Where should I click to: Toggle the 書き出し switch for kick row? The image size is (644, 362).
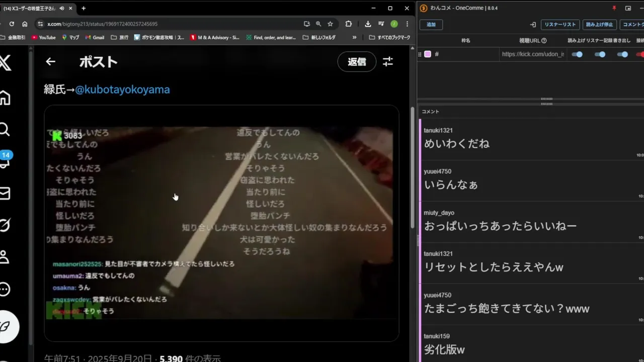click(x=622, y=54)
